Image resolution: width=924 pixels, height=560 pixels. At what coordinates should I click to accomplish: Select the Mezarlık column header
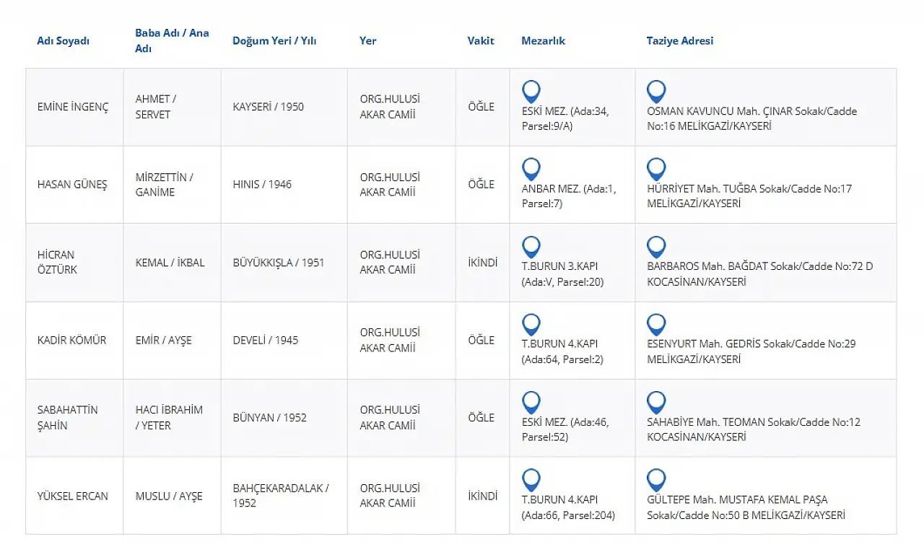(x=543, y=41)
